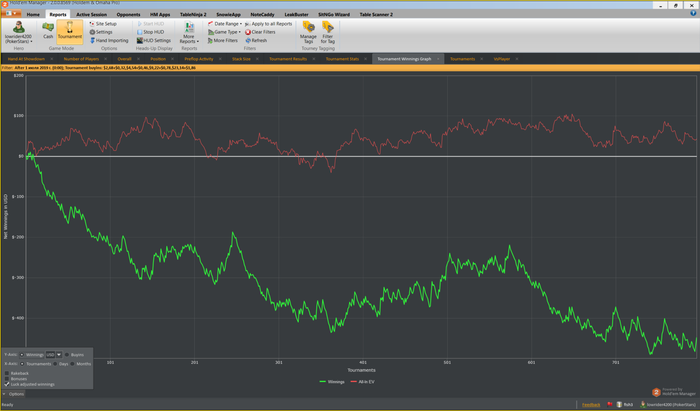Click the help icon in ribbon corner
The height and width of the screenshot is (411, 700).
click(x=693, y=13)
